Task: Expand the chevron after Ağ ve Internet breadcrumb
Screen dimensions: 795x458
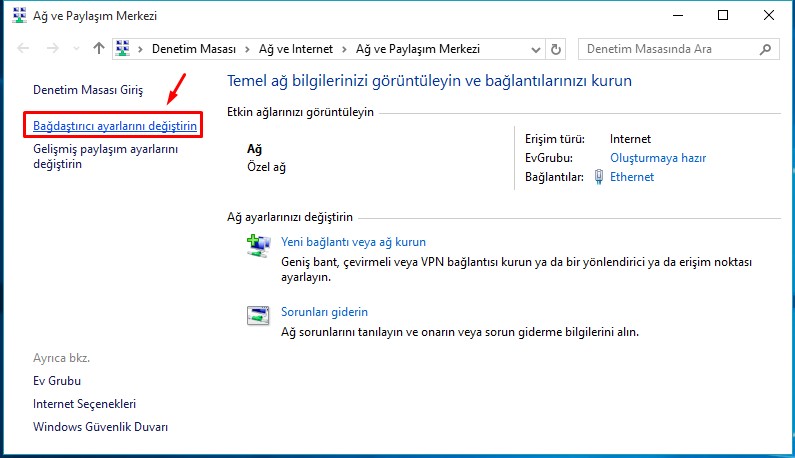Action: click(x=347, y=48)
